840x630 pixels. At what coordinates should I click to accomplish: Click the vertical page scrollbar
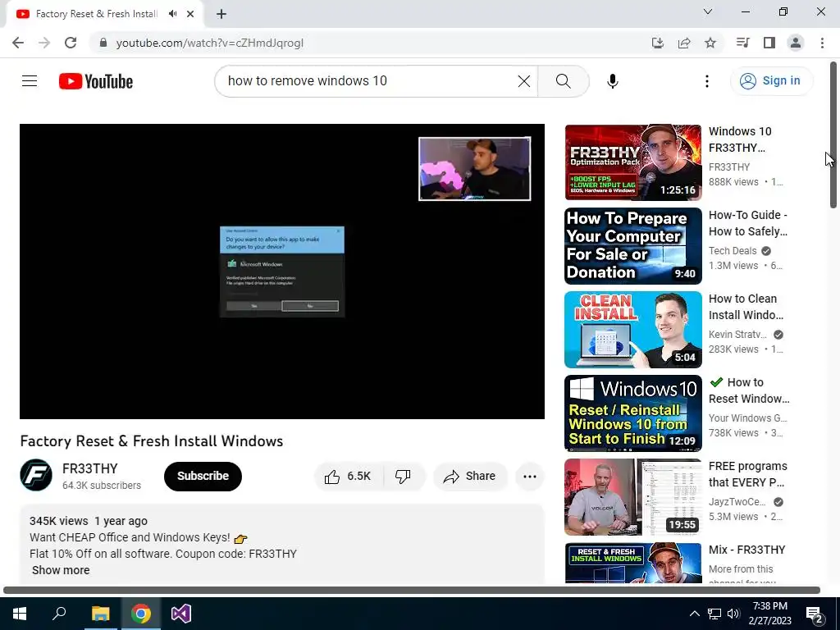click(833, 135)
